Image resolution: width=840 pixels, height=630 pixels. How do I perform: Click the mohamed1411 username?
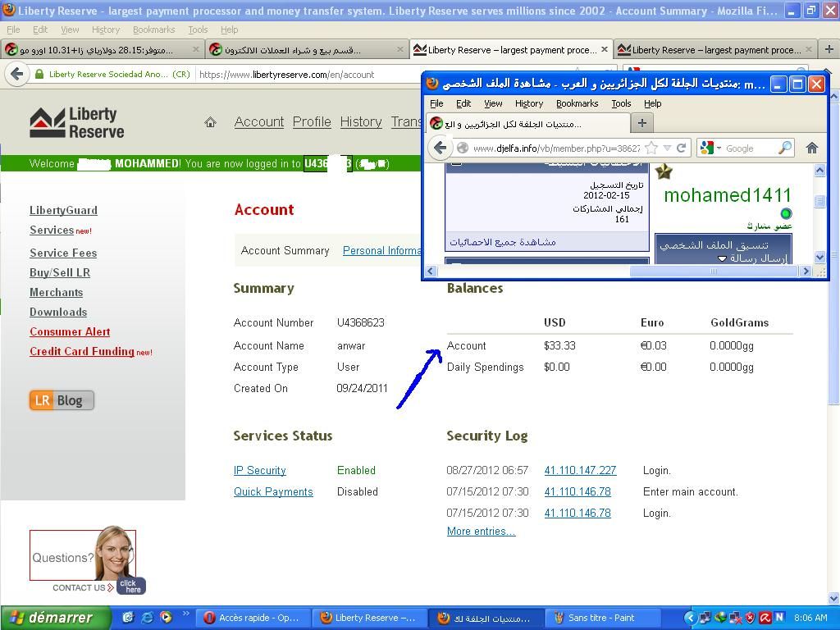point(727,195)
